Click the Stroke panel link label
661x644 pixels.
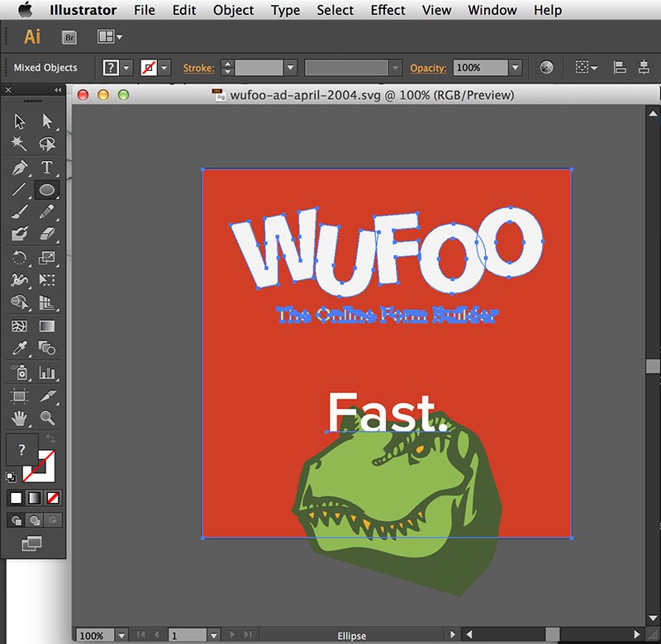198,68
